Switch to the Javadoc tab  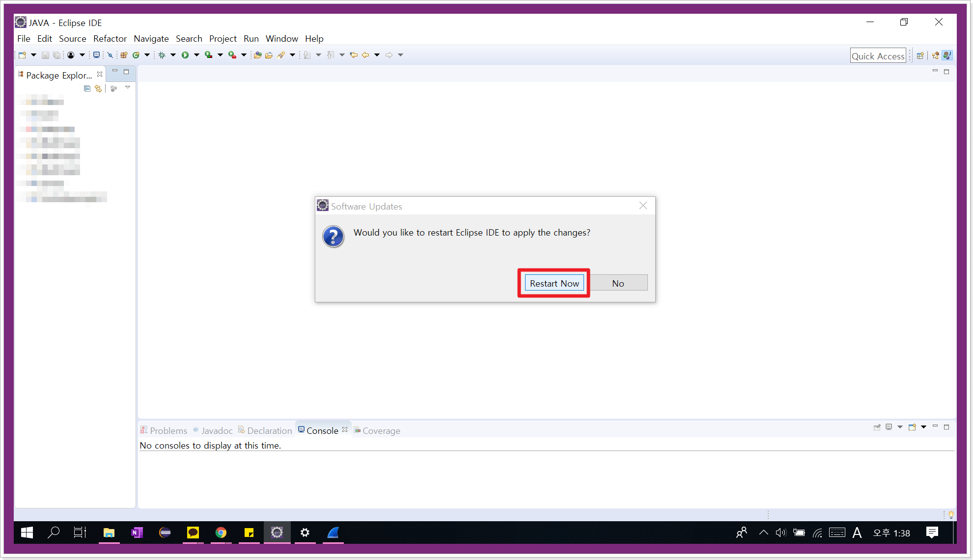click(x=213, y=430)
